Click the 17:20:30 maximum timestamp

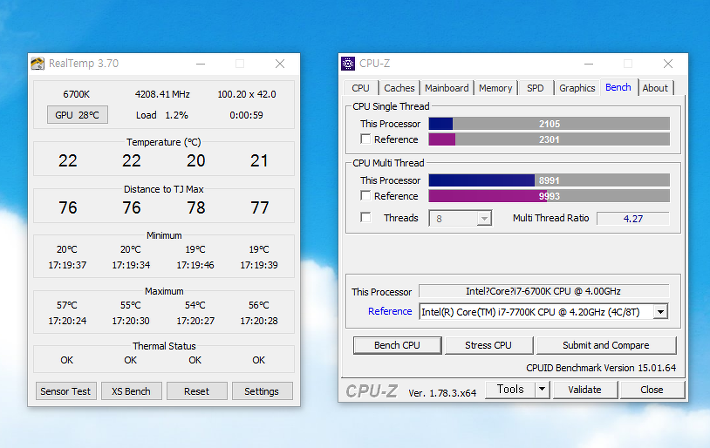coord(131,321)
